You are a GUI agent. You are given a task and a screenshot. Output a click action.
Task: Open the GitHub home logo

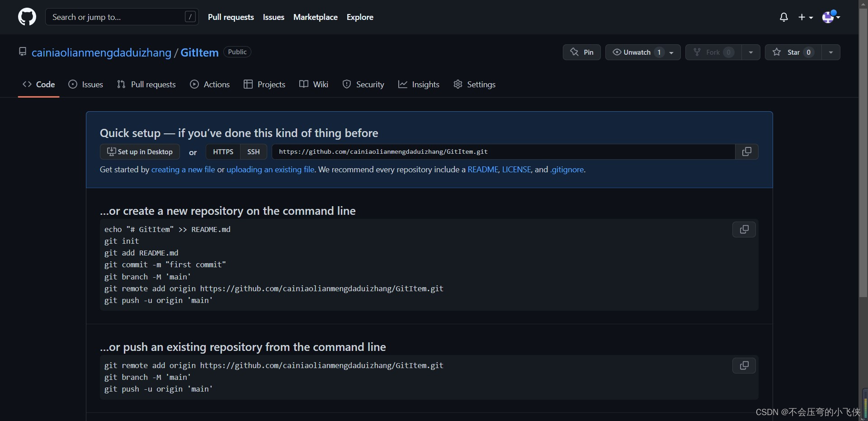coord(27,17)
